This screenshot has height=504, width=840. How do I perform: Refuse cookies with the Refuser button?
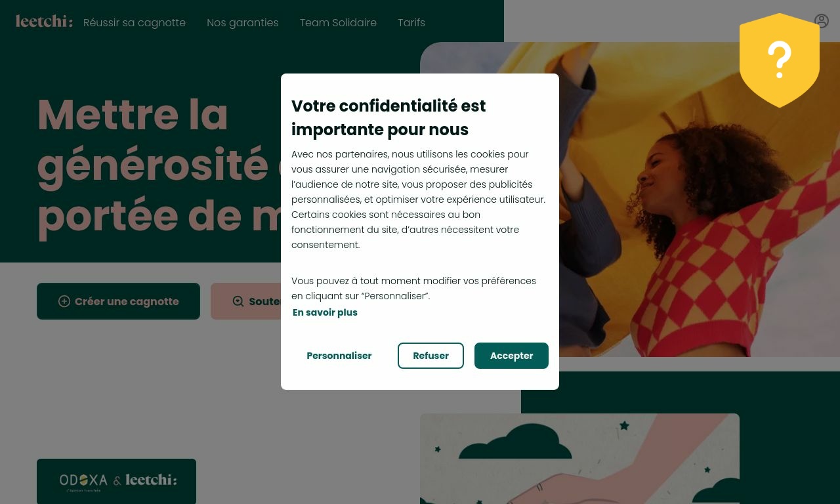point(430,356)
